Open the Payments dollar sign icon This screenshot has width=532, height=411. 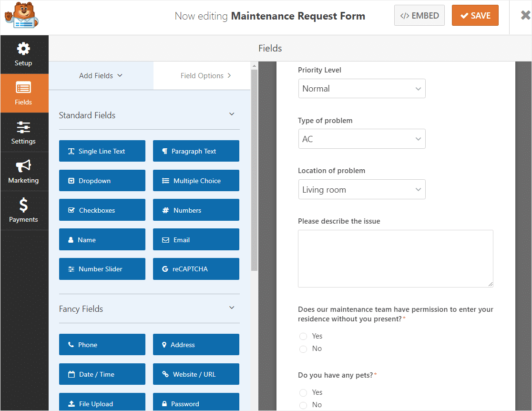23,205
